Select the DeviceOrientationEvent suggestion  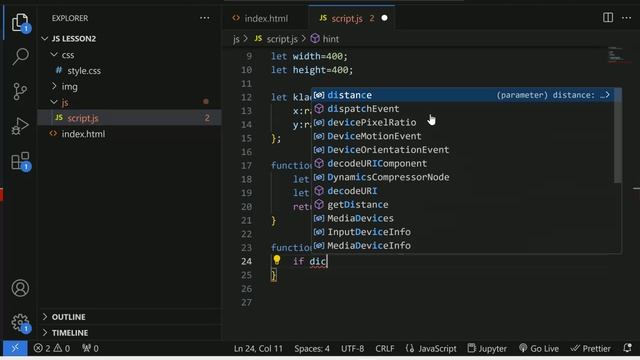point(463,150)
